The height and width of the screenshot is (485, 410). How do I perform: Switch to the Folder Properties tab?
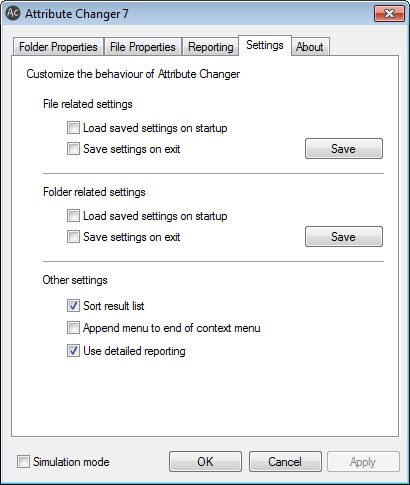tap(58, 47)
